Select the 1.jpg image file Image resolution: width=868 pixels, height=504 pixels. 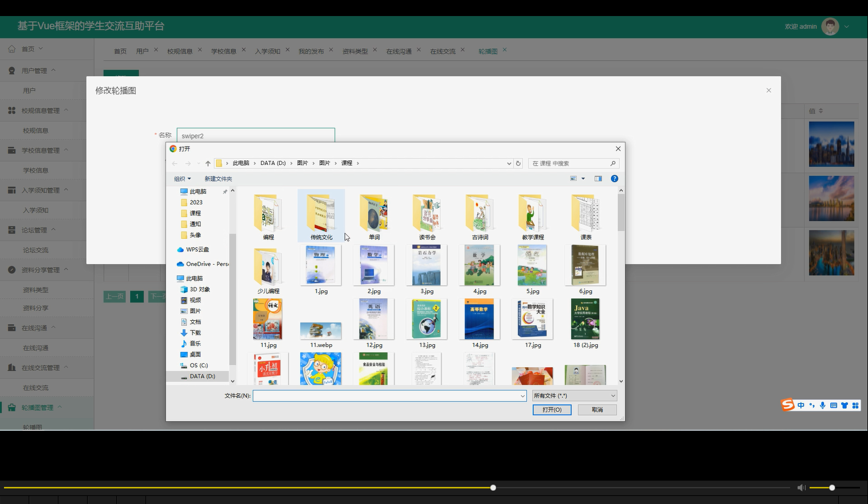point(321,270)
